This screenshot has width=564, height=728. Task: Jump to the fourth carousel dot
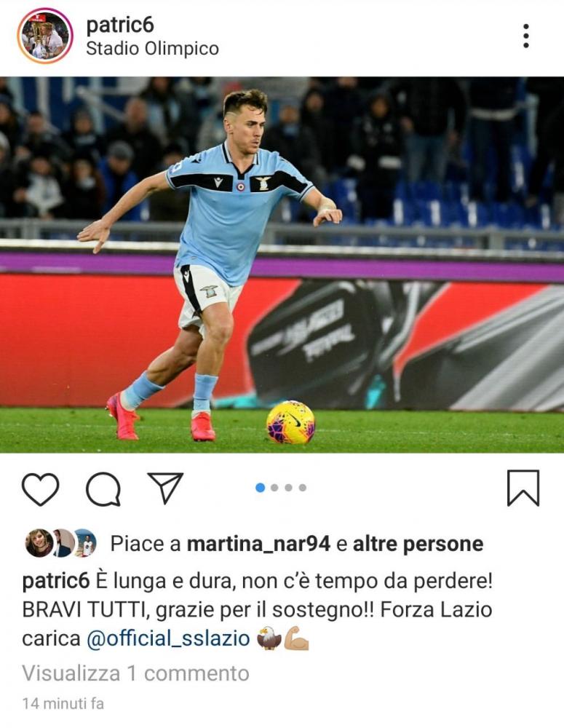[303, 488]
